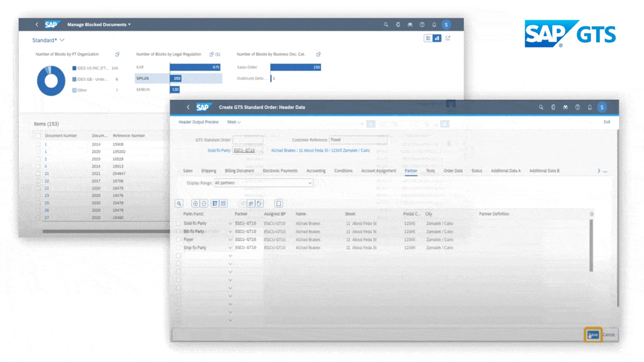Click the search icon in Manage Blocked Documents header
Screen dimensions: 644x362
(385, 25)
